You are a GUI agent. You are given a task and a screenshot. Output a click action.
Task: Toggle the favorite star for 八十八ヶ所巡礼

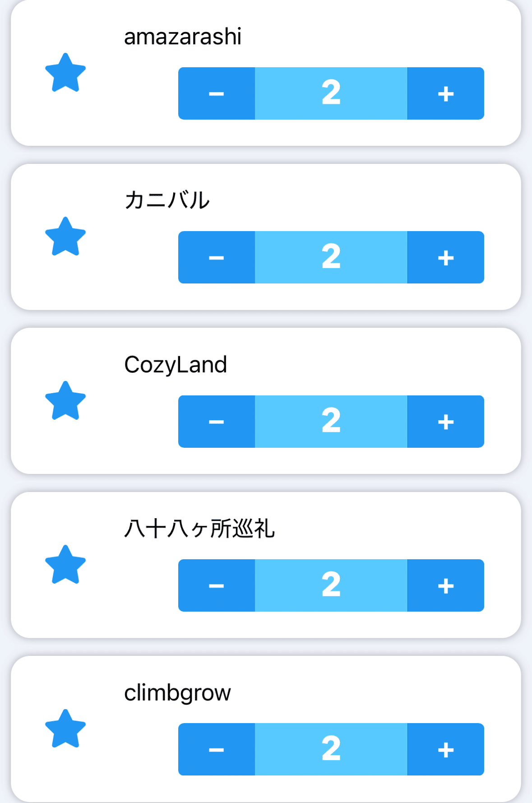(x=65, y=565)
